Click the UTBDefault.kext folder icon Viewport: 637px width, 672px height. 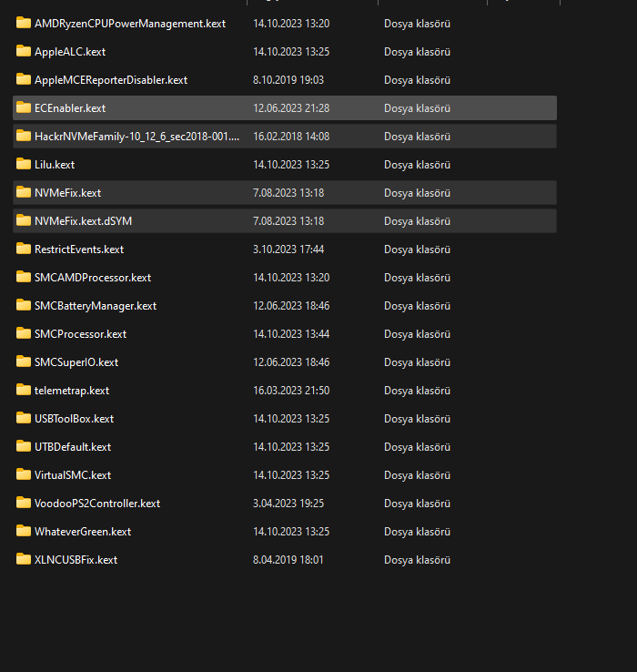24,446
